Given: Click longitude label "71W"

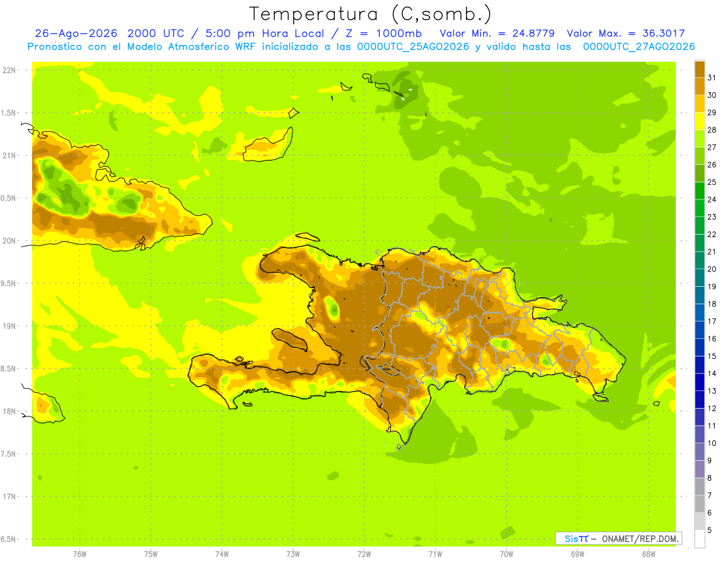Looking at the screenshot, I should [435, 554].
